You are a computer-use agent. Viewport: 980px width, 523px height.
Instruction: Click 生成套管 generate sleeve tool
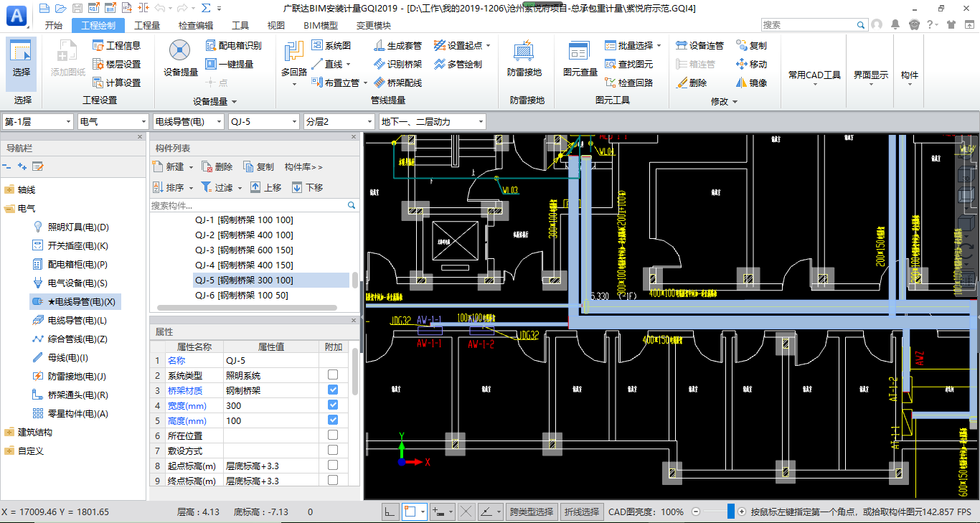click(398, 45)
